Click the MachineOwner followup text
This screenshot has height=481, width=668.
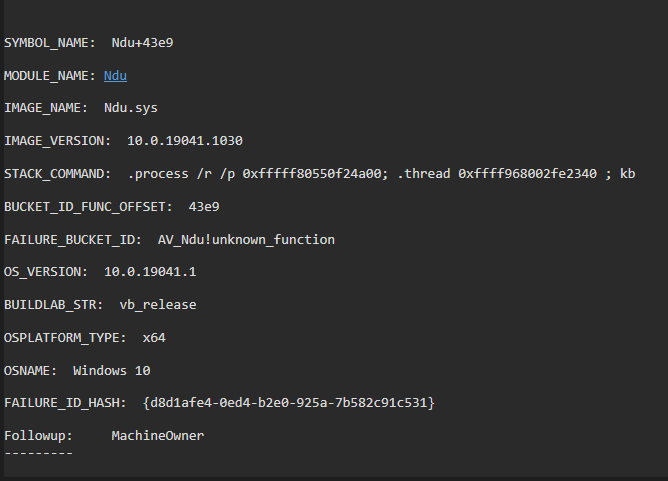tap(157, 436)
